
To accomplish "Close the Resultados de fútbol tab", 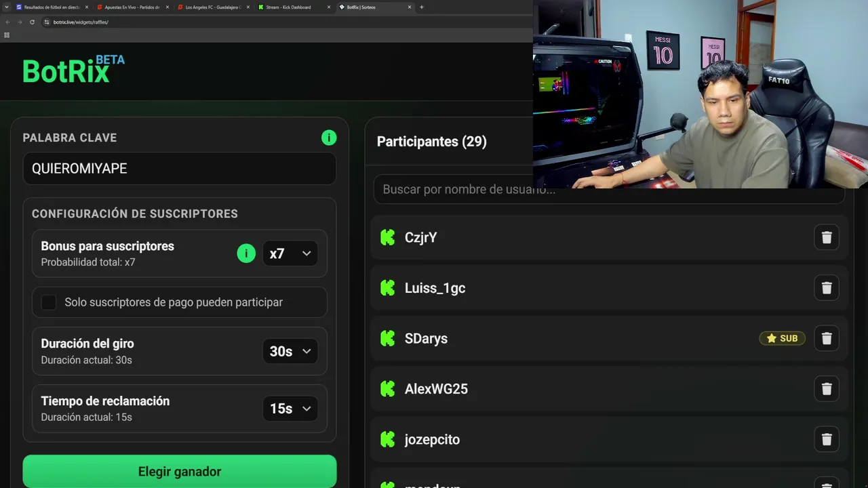I will pyautogui.click(x=86, y=7).
